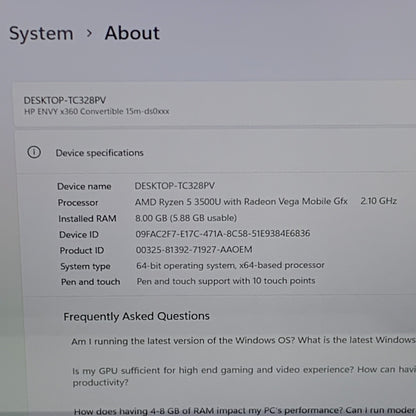
Task: Collapse the Device specifications section header
Action: click(x=215, y=153)
